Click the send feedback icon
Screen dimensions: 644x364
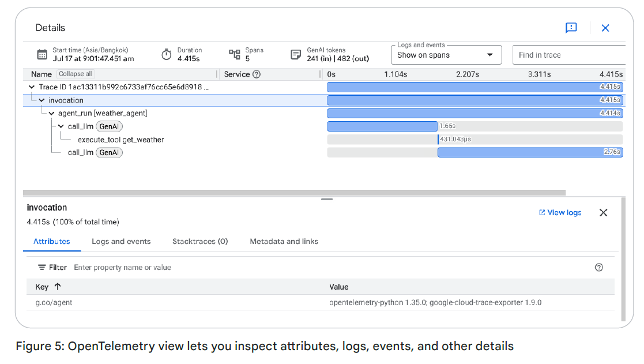pos(571,28)
